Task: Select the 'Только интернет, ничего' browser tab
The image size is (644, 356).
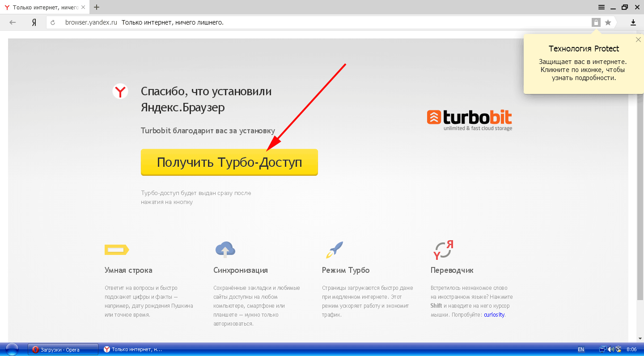Action: click(x=44, y=8)
